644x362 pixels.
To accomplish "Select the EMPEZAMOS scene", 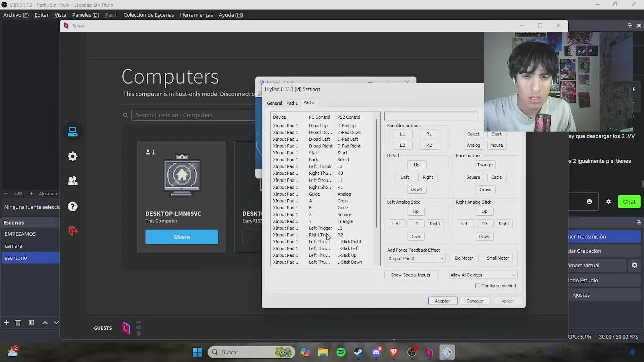I will tap(30, 234).
